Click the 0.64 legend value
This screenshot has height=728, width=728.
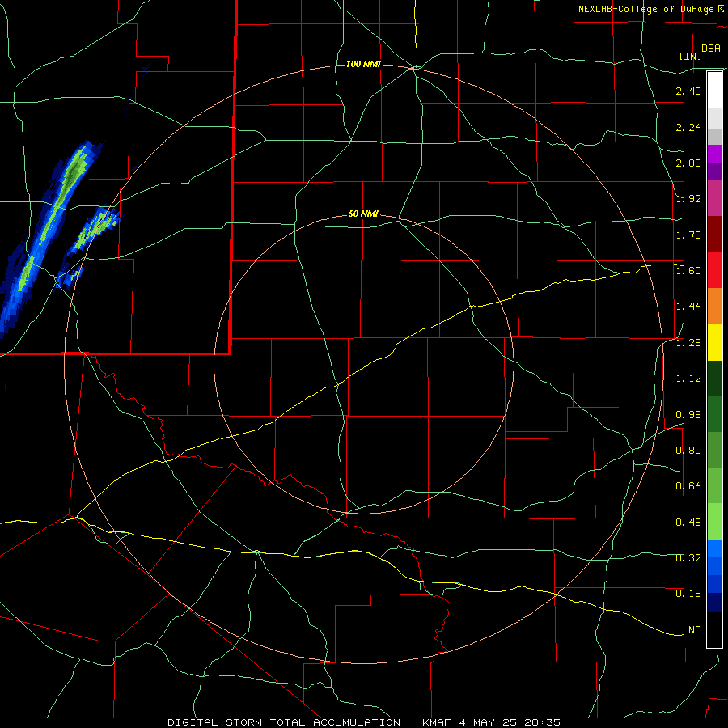(x=688, y=487)
